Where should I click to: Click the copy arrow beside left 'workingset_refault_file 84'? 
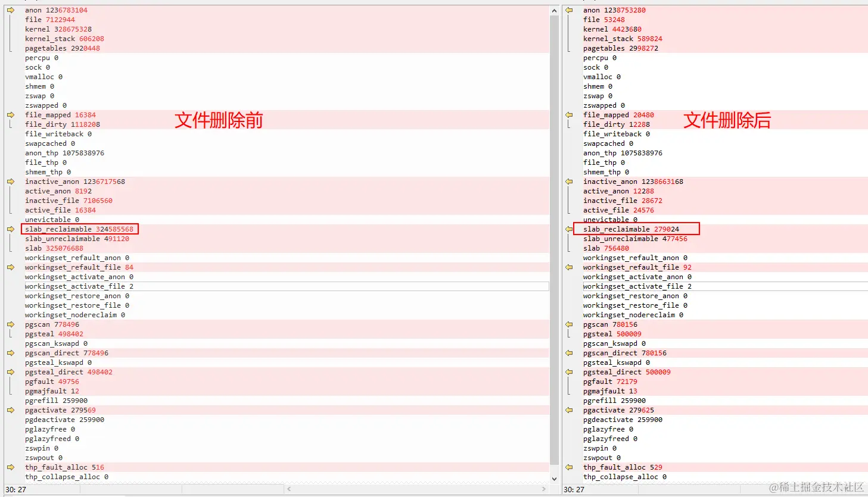tap(11, 267)
